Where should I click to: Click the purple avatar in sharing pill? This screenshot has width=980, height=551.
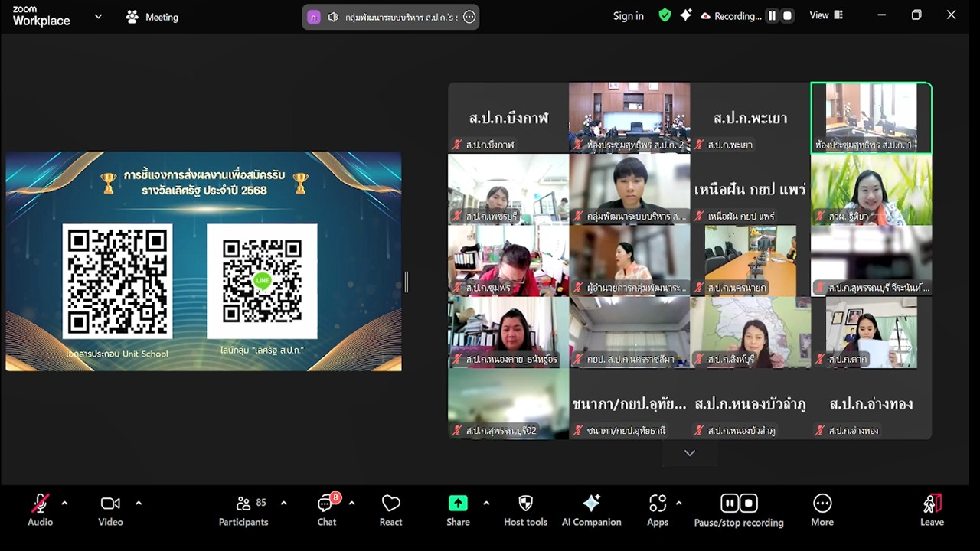coord(312,17)
